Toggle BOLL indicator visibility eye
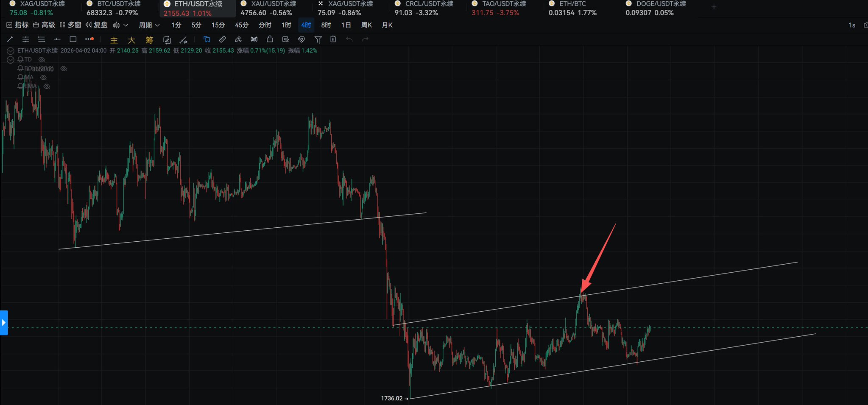 point(64,69)
